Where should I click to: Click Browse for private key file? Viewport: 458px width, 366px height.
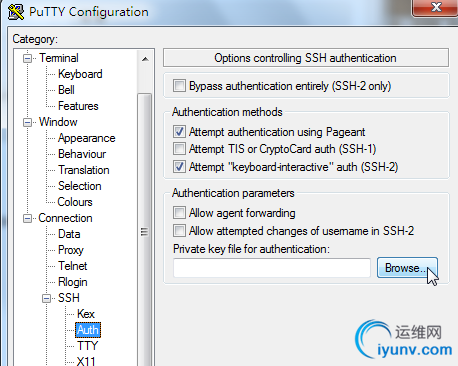[407, 268]
